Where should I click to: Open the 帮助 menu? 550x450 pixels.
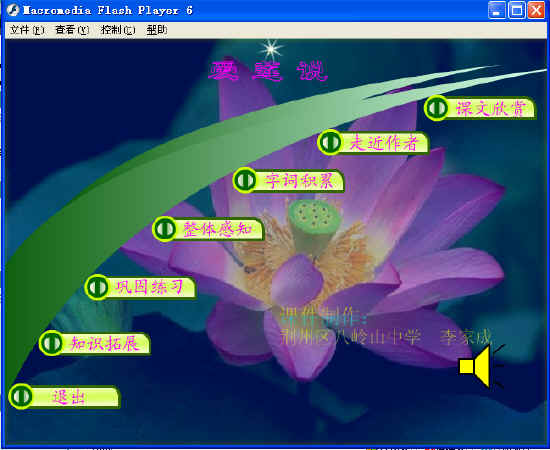pyautogui.click(x=156, y=30)
